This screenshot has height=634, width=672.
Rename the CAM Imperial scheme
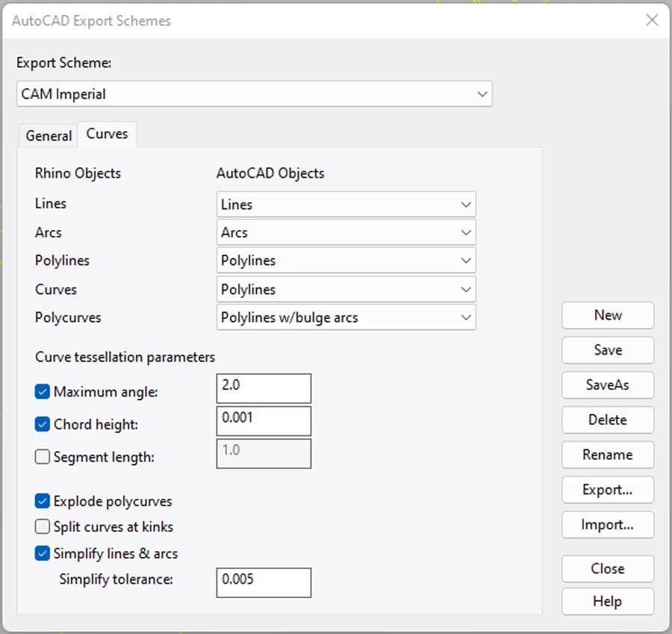(x=607, y=455)
